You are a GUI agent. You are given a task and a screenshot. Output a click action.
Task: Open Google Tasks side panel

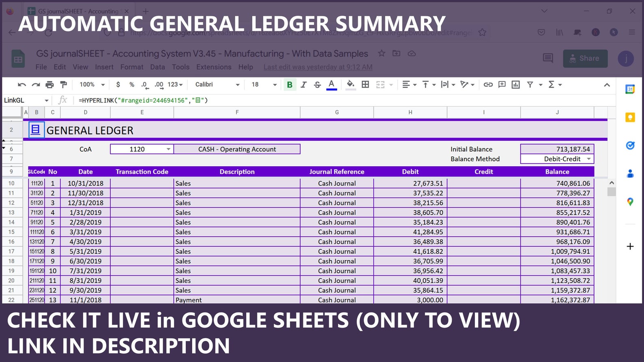pos(630,145)
